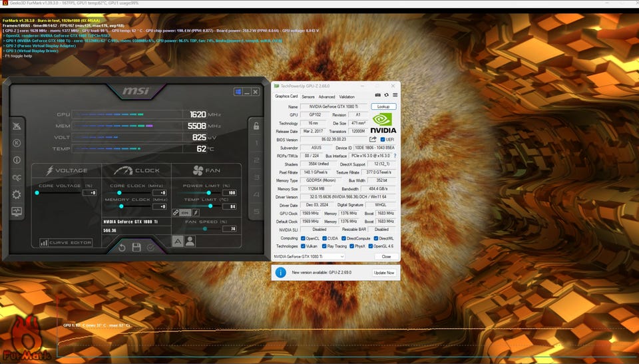
Task: Toggle the Vulkan checkbox
Action: pos(304,246)
